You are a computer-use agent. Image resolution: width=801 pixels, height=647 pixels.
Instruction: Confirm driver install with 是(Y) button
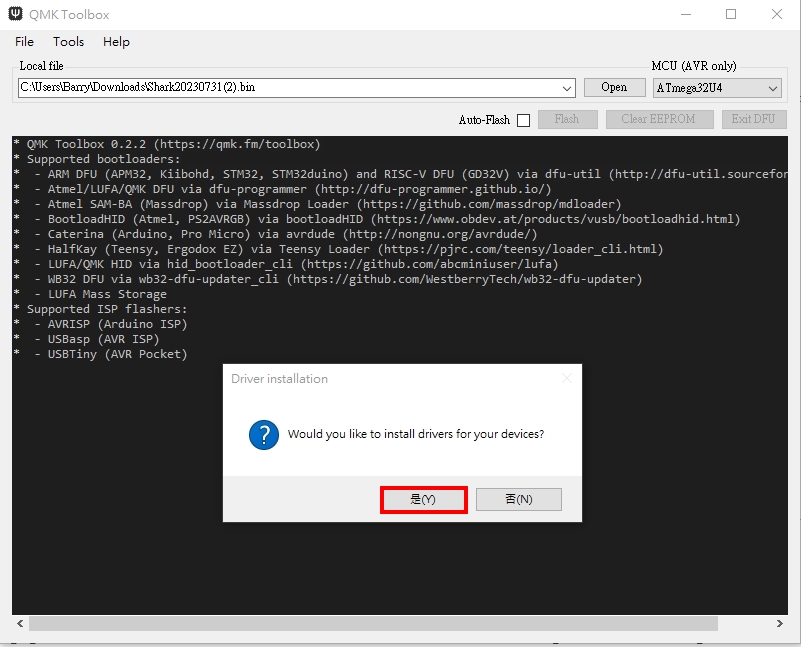(423, 499)
